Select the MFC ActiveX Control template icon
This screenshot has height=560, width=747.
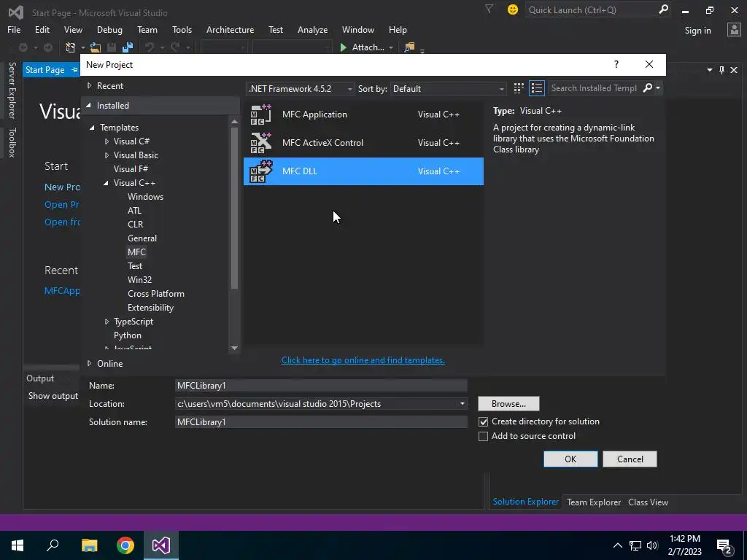(260, 143)
